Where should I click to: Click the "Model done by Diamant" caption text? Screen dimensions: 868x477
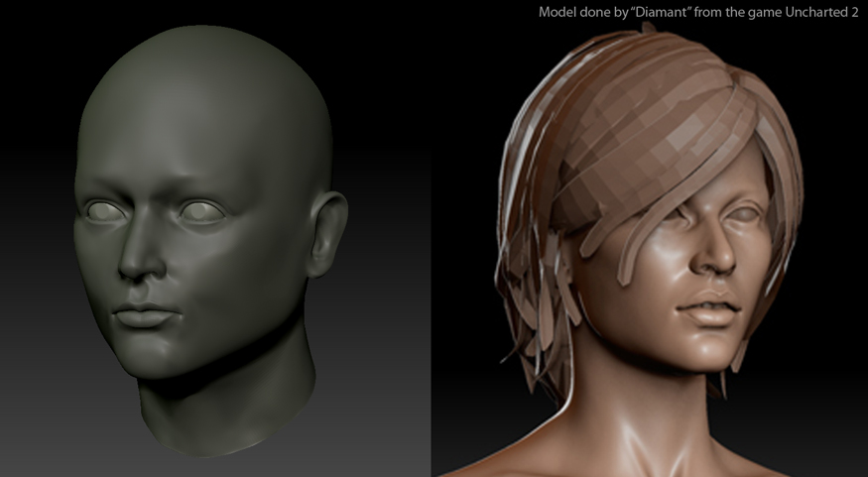(698, 12)
